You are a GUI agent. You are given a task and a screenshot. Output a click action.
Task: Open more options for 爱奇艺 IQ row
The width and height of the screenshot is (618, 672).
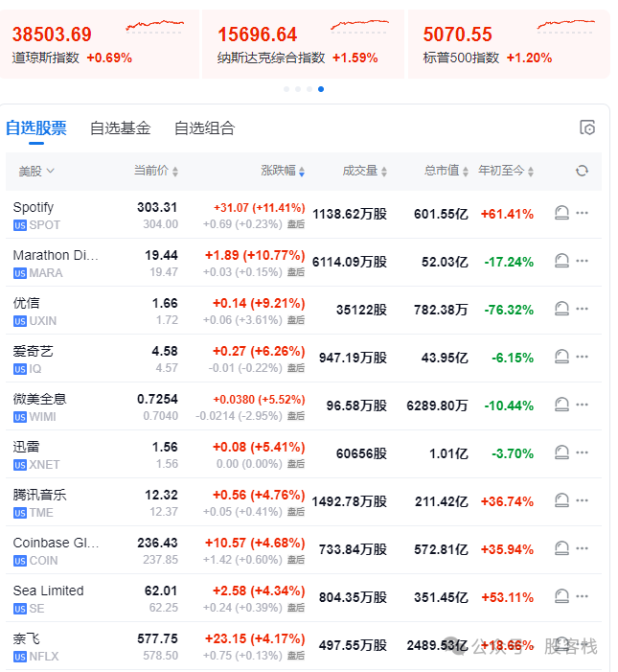tap(582, 357)
